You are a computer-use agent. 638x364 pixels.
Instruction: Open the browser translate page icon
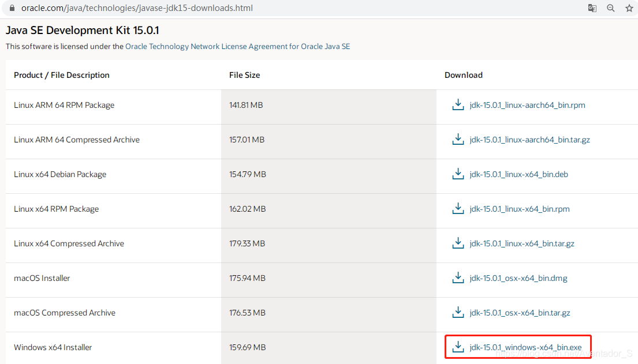pyautogui.click(x=592, y=8)
